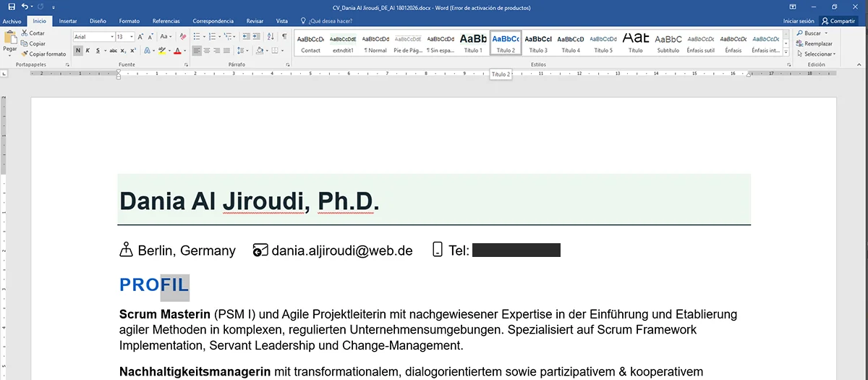Image resolution: width=868 pixels, height=380 pixels.
Task: Show paragraph marks pilcrow
Action: (x=284, y=36)
